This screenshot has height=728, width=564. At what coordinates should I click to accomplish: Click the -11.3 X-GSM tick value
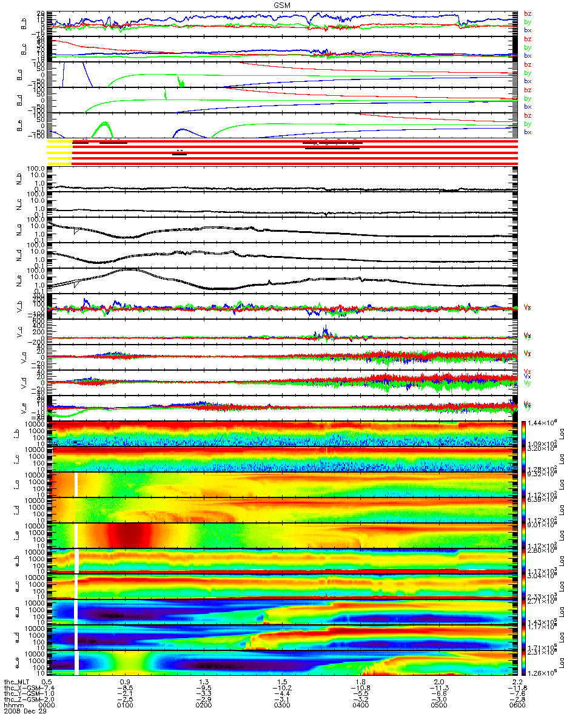pyautogui.click(x=438, y=689)
